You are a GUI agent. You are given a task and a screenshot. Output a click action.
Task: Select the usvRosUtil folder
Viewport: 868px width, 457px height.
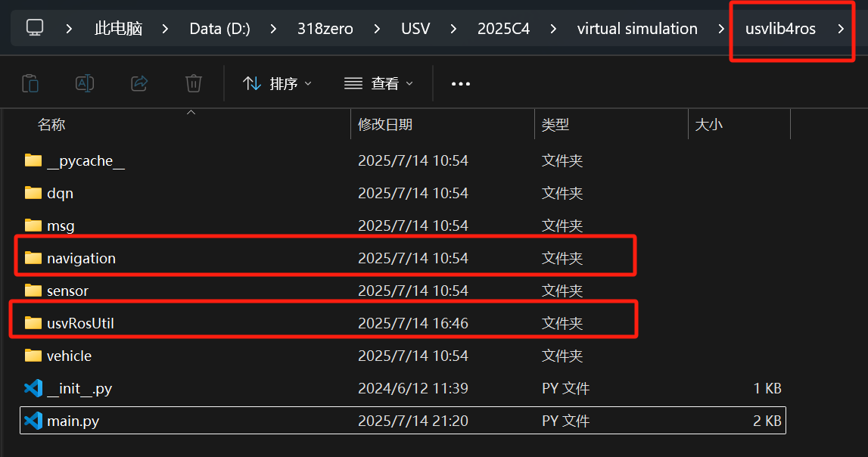(80, 323)
